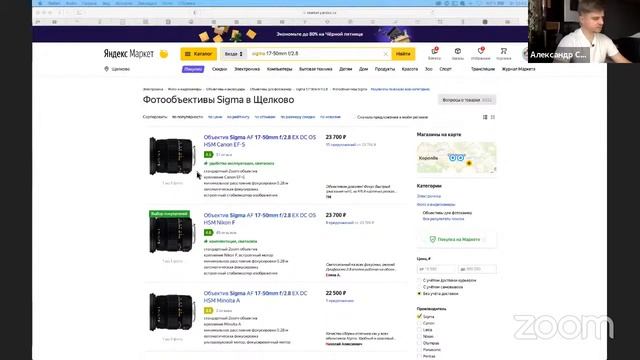
Task: Open the Спорт nav item
Action: (x=445, y=69)
